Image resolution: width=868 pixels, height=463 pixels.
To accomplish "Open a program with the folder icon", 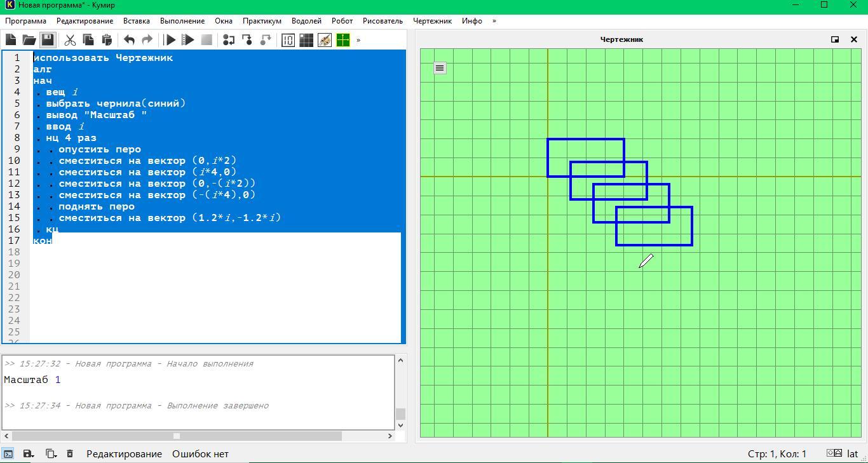I will (x=29, y=40).
